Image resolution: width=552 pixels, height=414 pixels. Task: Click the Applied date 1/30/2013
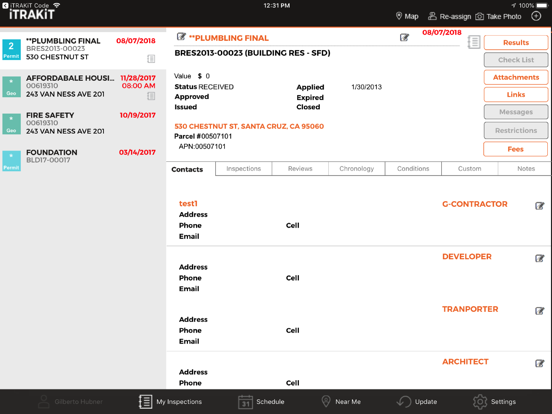pyautogui.click(x=366, y=87)
